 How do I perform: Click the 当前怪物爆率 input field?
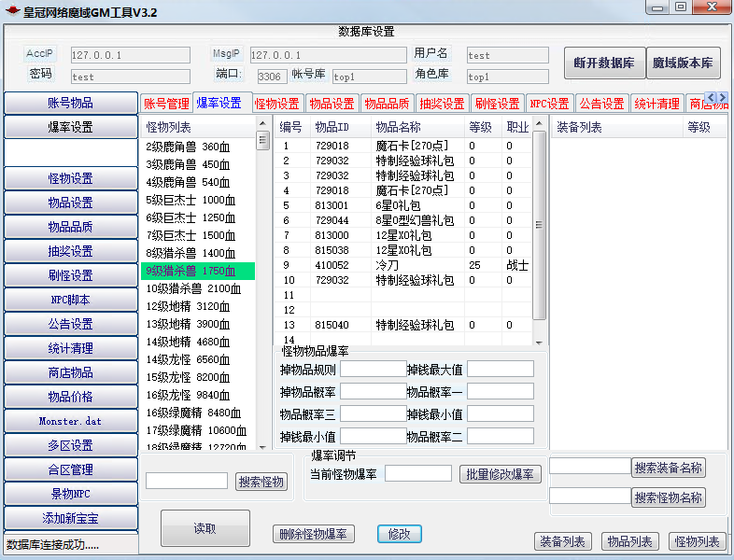tap(417, 474)
